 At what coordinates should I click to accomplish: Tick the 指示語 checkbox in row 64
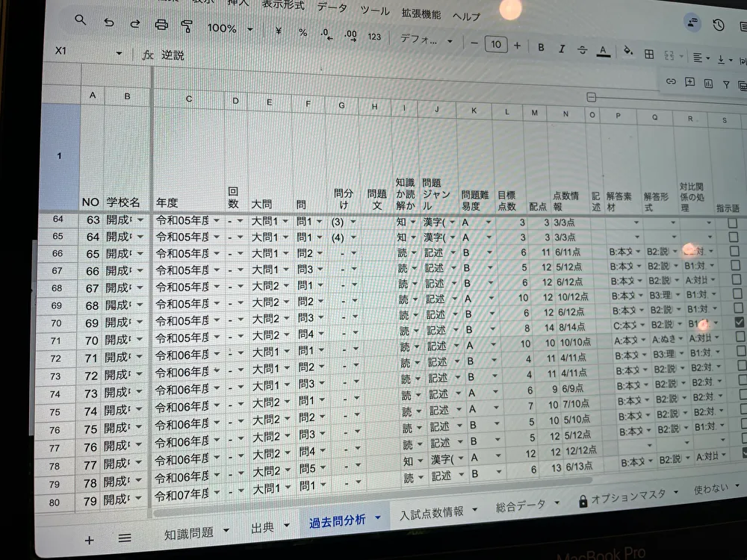click(733, 223)
